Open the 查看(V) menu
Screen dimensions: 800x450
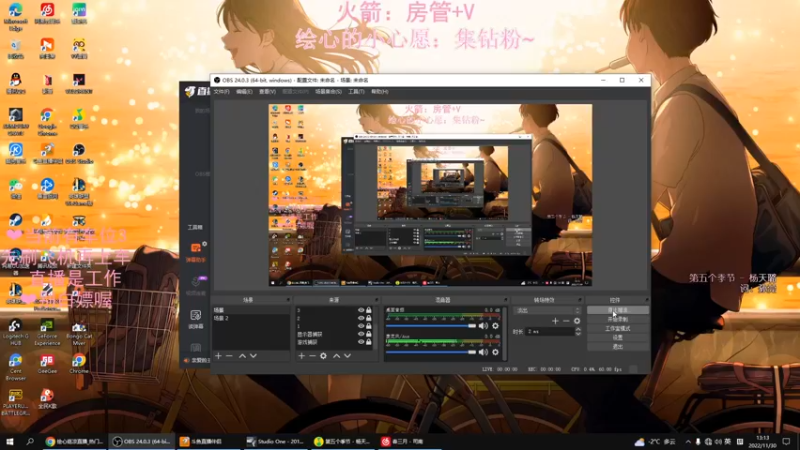click(x=267, y=92)
